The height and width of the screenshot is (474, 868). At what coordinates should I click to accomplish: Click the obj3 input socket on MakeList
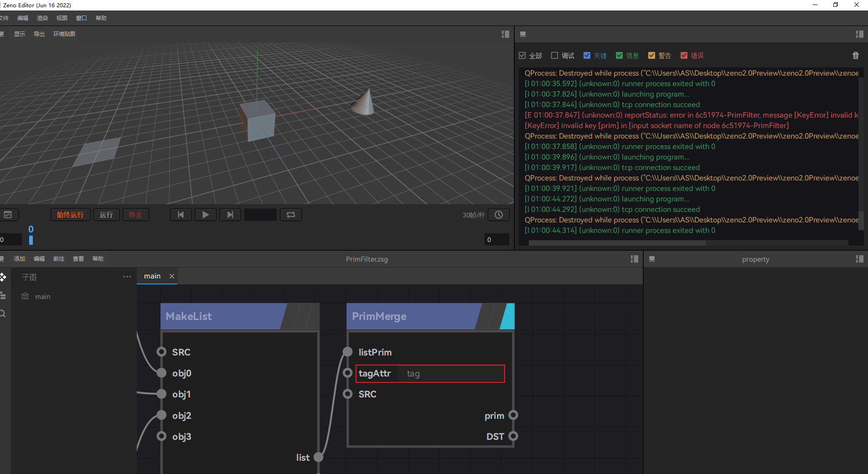coord(161,436)
